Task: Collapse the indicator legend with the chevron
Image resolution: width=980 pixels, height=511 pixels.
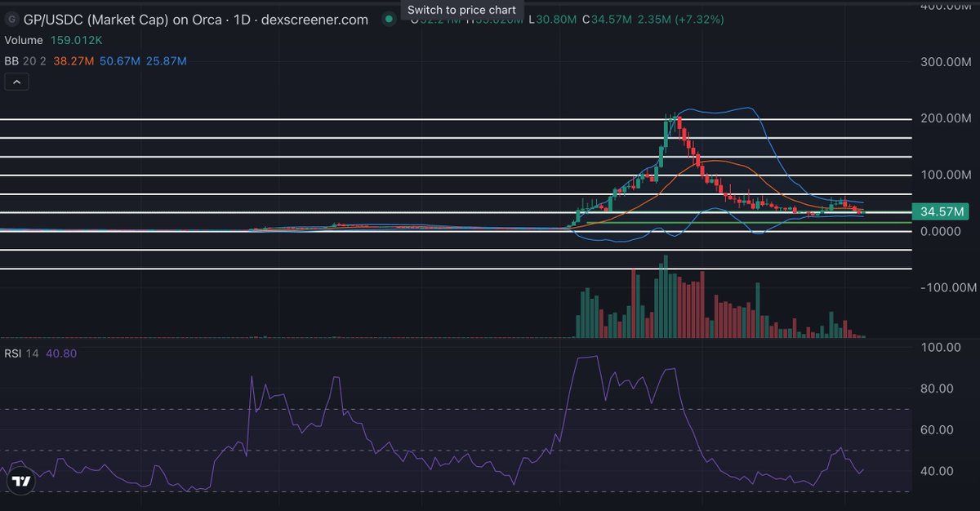Action: pyautogui.click(x=16, y=82)
